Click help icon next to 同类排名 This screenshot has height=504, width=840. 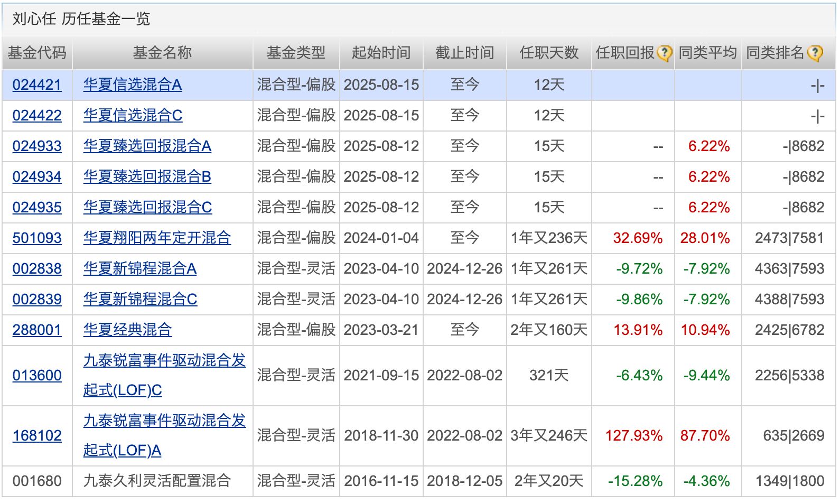815,53
